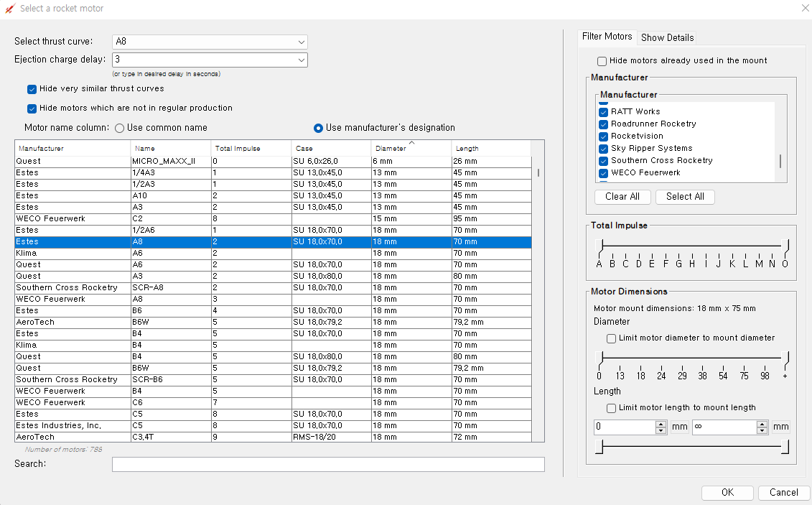Screen dimensions: 812x505
Task: Select the Estes A10 motor row
Action: 273,196
